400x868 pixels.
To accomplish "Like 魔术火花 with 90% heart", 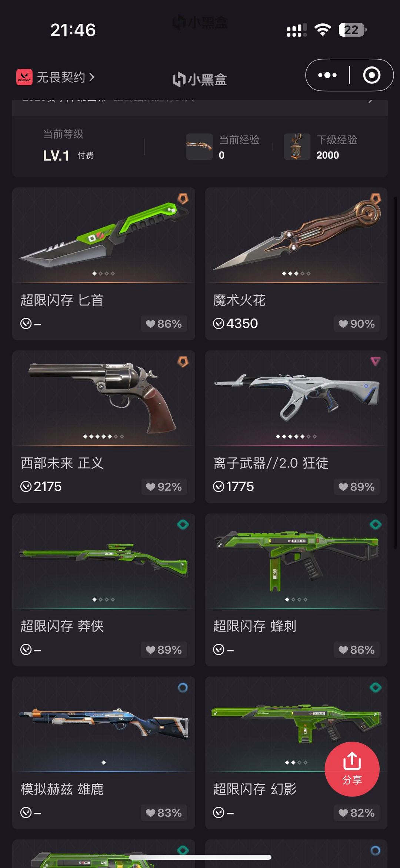I will click(356, 324).
